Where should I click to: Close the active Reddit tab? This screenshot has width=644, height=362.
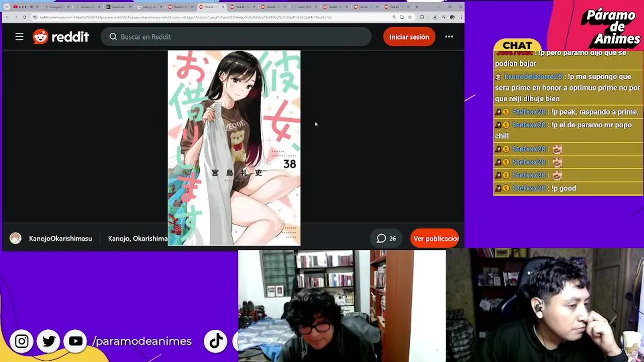click(223, 7)
